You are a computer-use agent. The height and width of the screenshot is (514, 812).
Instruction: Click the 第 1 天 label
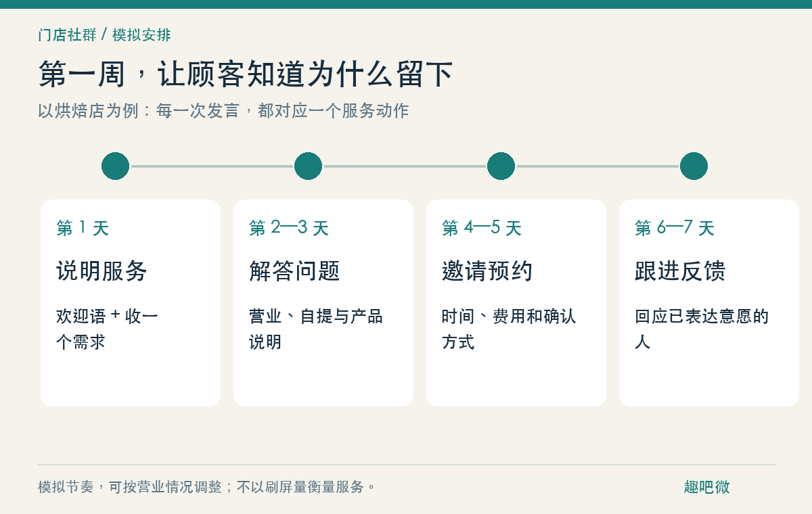(x=83, y=228)
